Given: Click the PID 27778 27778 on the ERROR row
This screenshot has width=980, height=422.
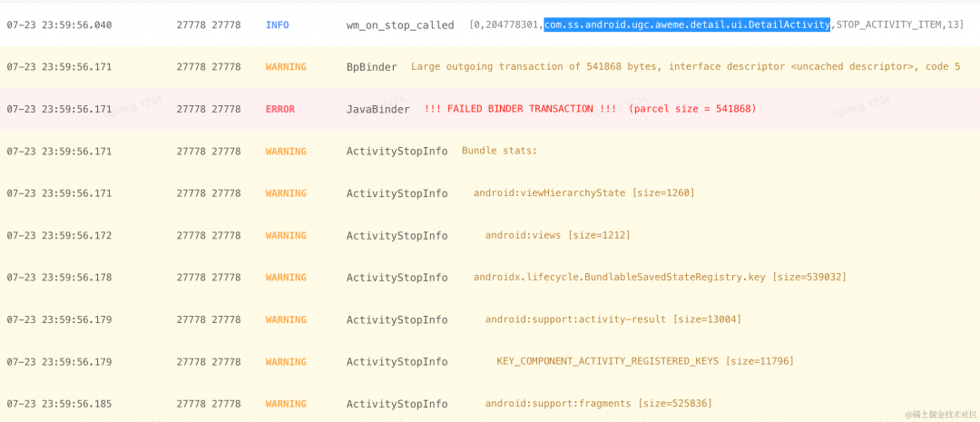Looking at the screenshot, I should (x=209, y=109).
